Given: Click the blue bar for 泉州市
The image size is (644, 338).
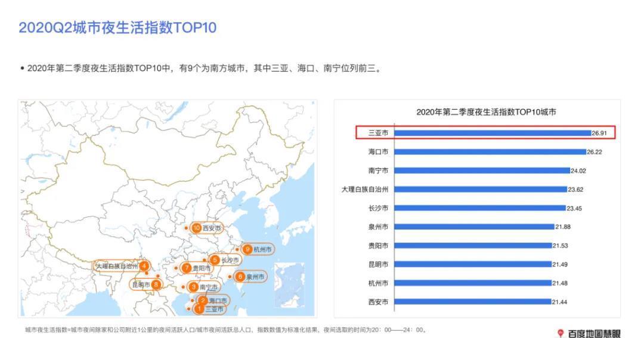Looking at the screenshot, I should point(475,227).
